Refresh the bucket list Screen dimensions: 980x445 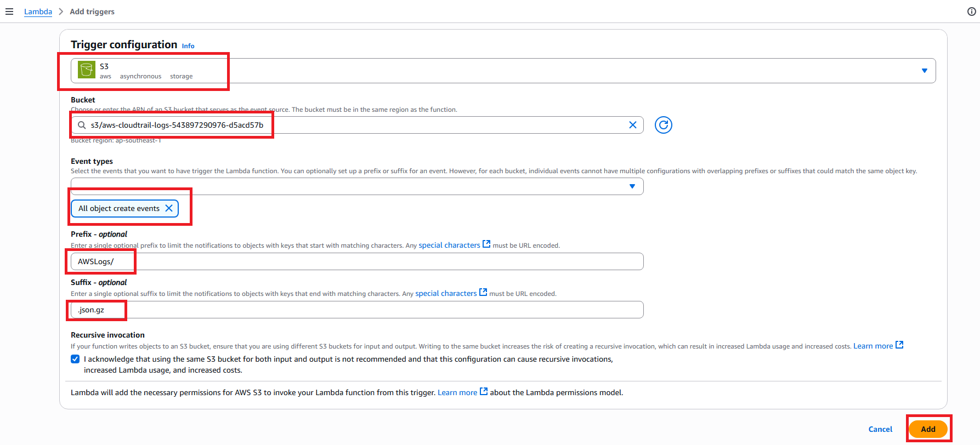coord(664,125)
